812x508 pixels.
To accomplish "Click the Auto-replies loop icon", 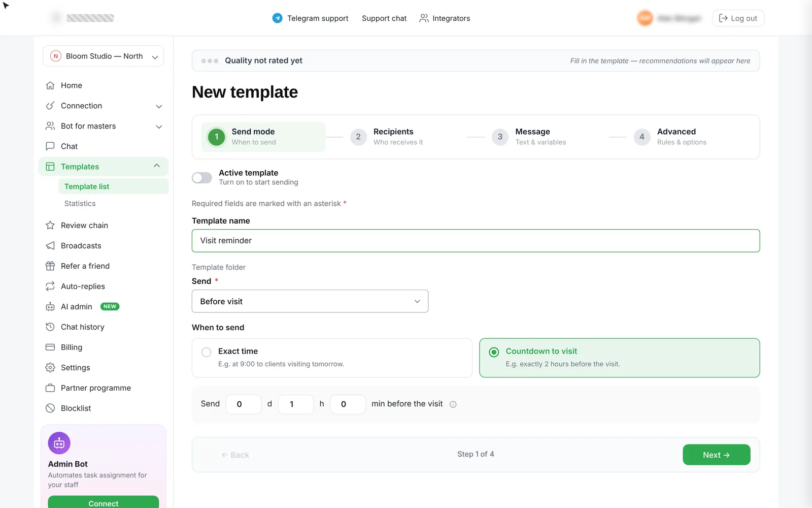I will tap(50, 286).
